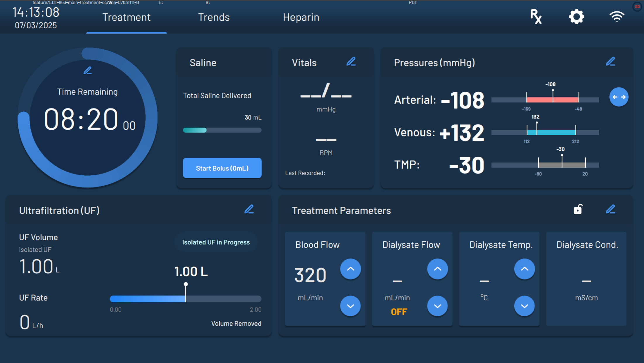Edit Treatment Parameters with pencil icon
This screenshot has height=363, width=644.
[610, 209]
